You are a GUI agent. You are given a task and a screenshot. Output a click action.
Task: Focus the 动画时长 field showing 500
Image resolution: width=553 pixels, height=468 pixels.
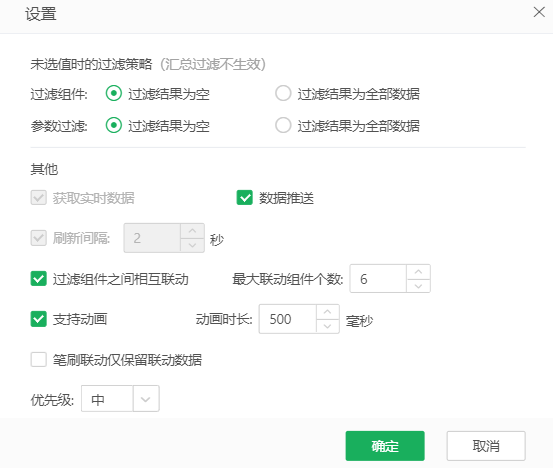287,319
